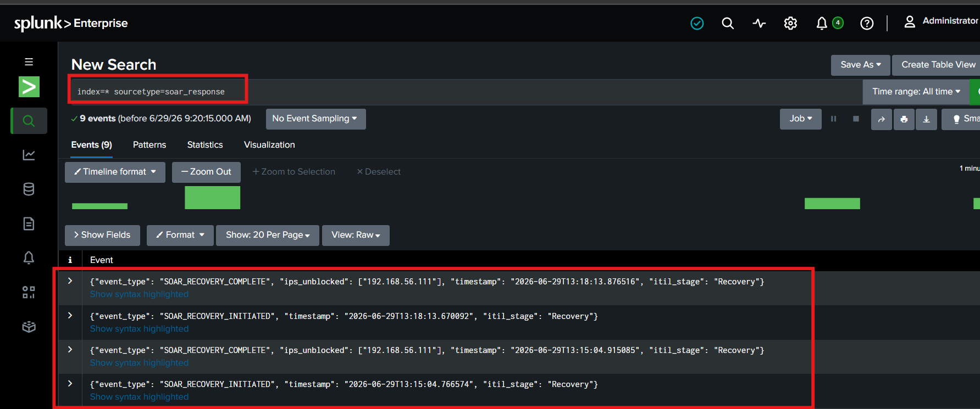Open the sidebar Analytics chart icon

coord(29,155)
